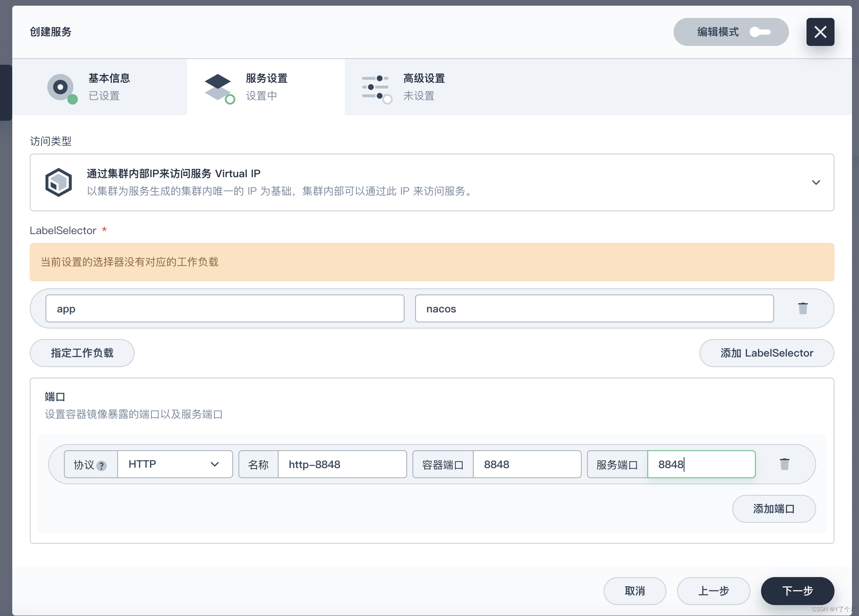Image resolution: width=859 pixels, height=616 pixels.
Task: Open the 高级设置 step tab
Action: tap(423, 87)
